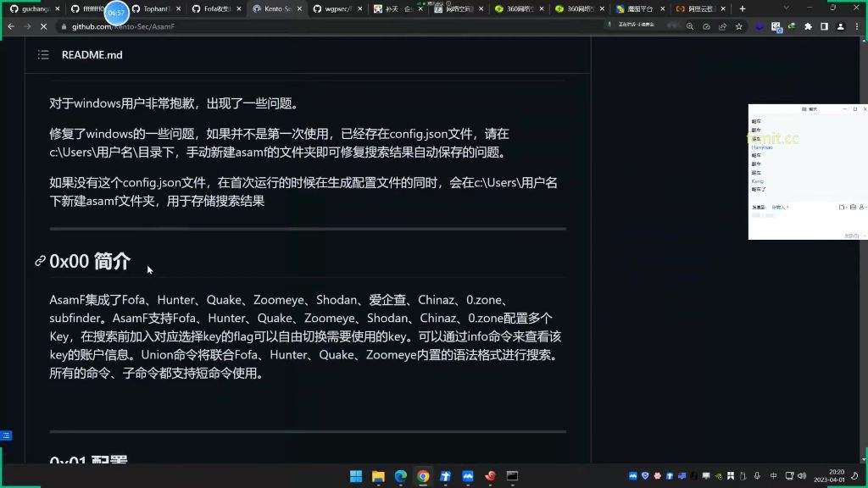
Task: Switch to the 鹰图平台 tab
Action: 641,8
